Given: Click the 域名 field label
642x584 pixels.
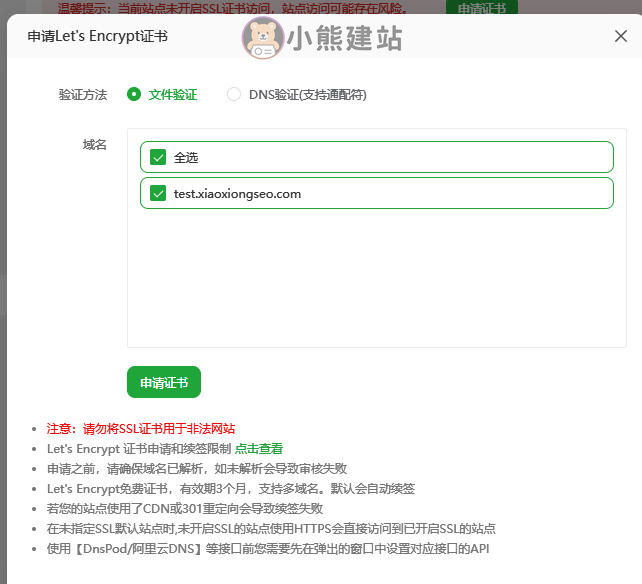Looking at the screenshot, I should [x=94, y=145].
